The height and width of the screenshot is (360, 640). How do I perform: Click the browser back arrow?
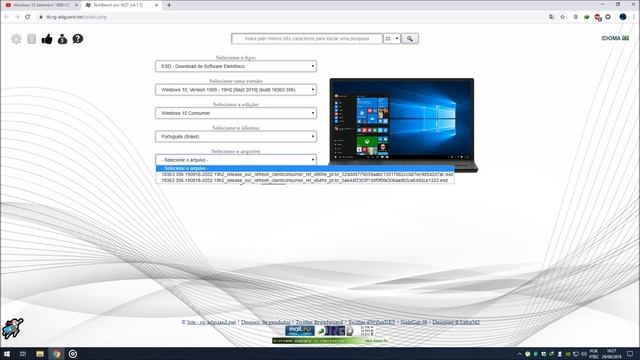point(6,17)
